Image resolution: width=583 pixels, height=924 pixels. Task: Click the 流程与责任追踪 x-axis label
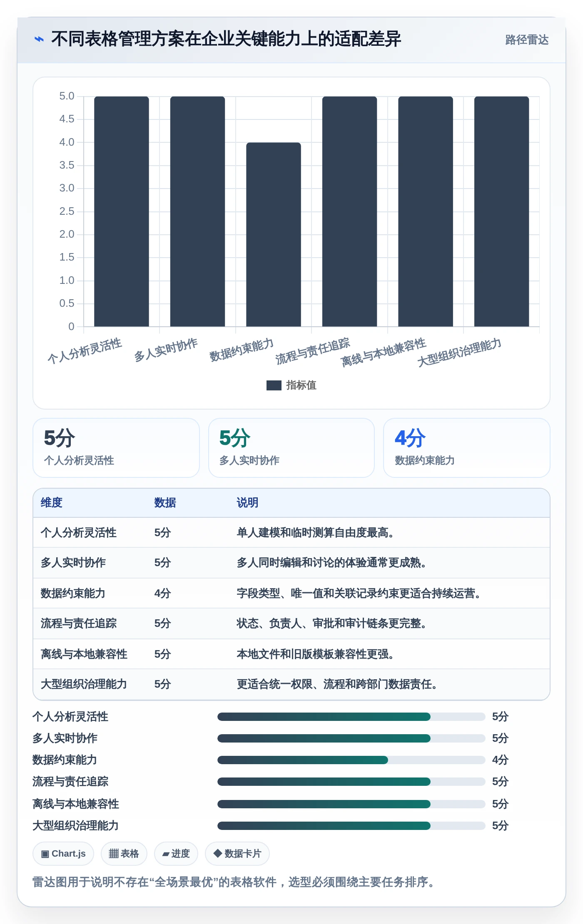pyautogui.click(x=313, y=351)
